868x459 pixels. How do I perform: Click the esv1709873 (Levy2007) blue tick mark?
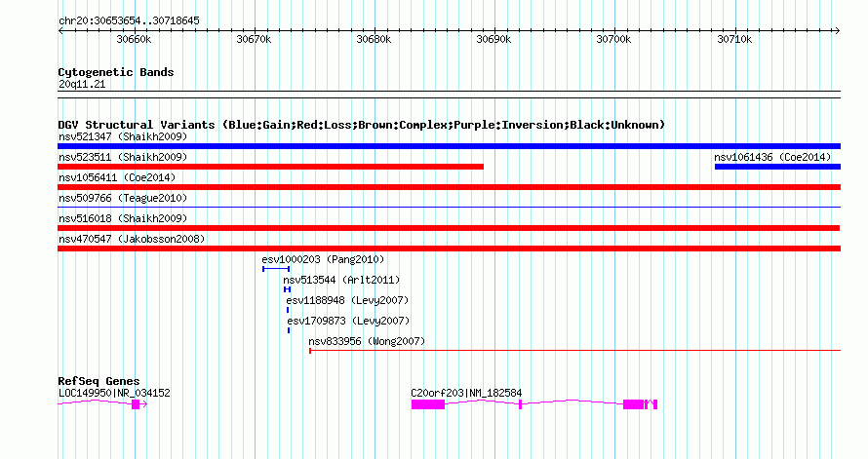[289, 330]
